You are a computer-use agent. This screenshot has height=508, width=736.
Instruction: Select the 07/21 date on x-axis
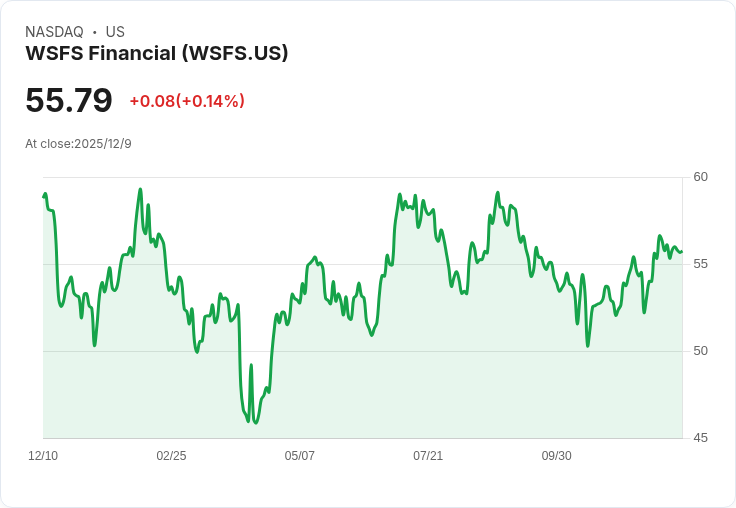(428, 456)
